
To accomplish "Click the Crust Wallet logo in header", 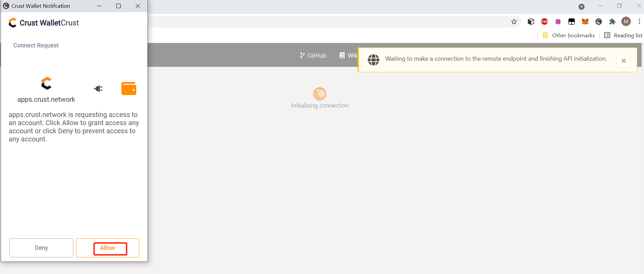I will (x=13, y=23).
